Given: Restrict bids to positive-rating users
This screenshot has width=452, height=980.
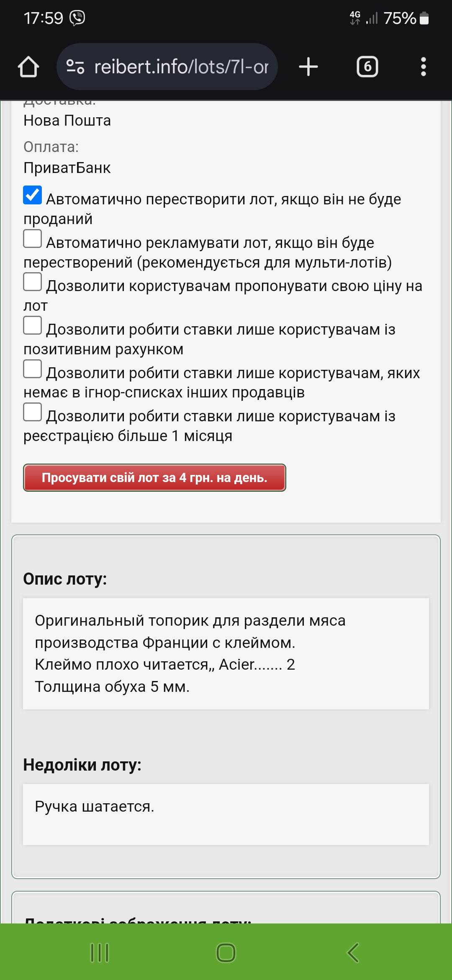Looking at the screenshot, I should click(32, 325).
